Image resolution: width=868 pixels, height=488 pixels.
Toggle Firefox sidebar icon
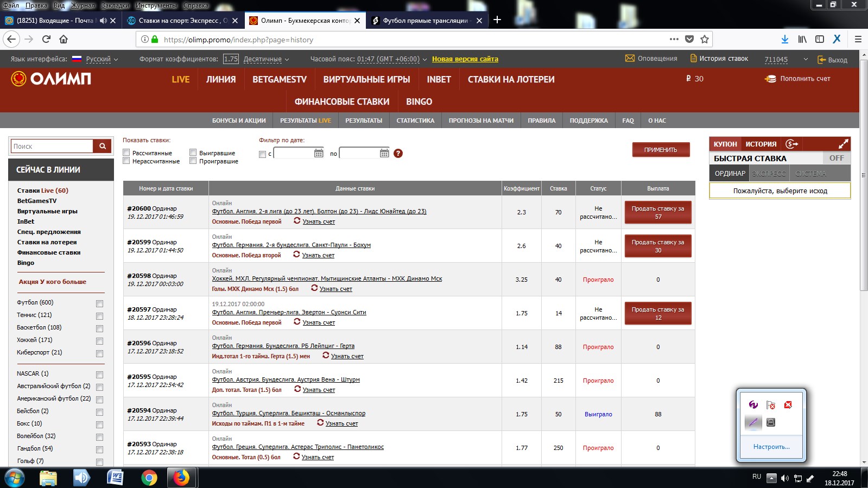tap(820, 39)
